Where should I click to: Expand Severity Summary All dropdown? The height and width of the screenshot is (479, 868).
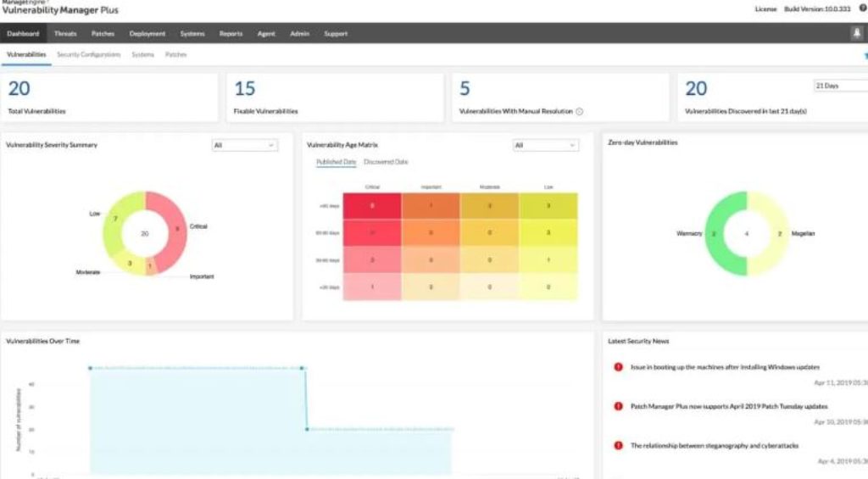(x=245, y=145)
